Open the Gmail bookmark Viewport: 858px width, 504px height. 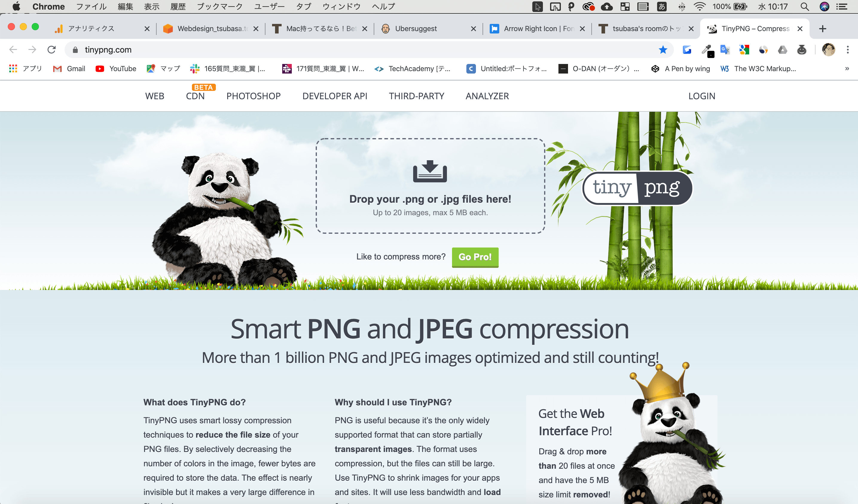pyautogui.click(x=69, y=69)
